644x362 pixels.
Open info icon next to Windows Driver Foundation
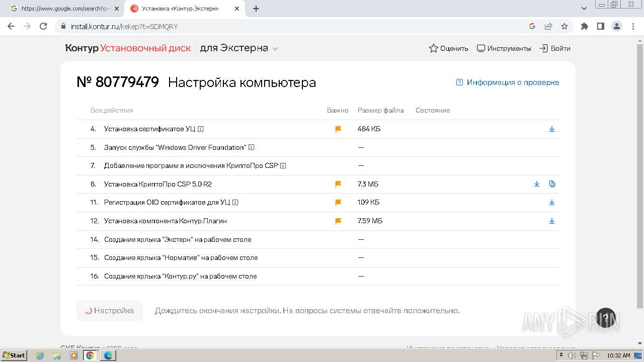coord(252,147)
